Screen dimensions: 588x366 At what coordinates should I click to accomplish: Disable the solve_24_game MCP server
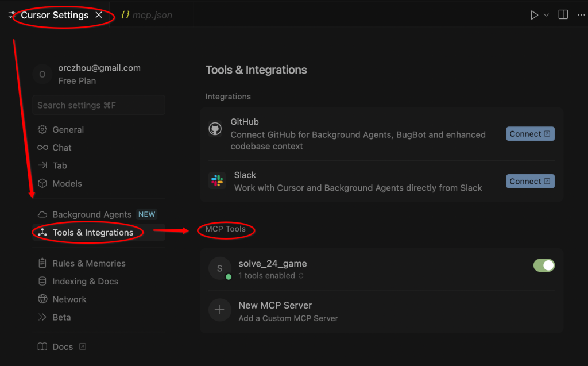coord(543,265)
